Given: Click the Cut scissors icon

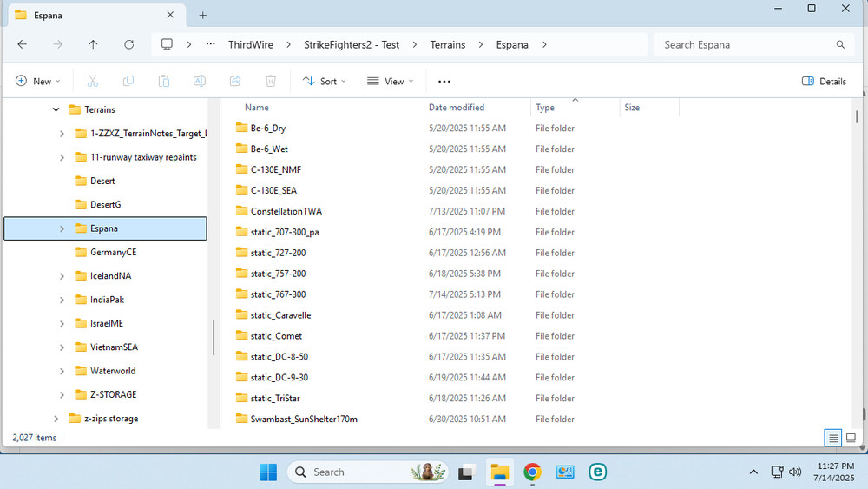Looking at the screenshot, I should click(93, 82).
